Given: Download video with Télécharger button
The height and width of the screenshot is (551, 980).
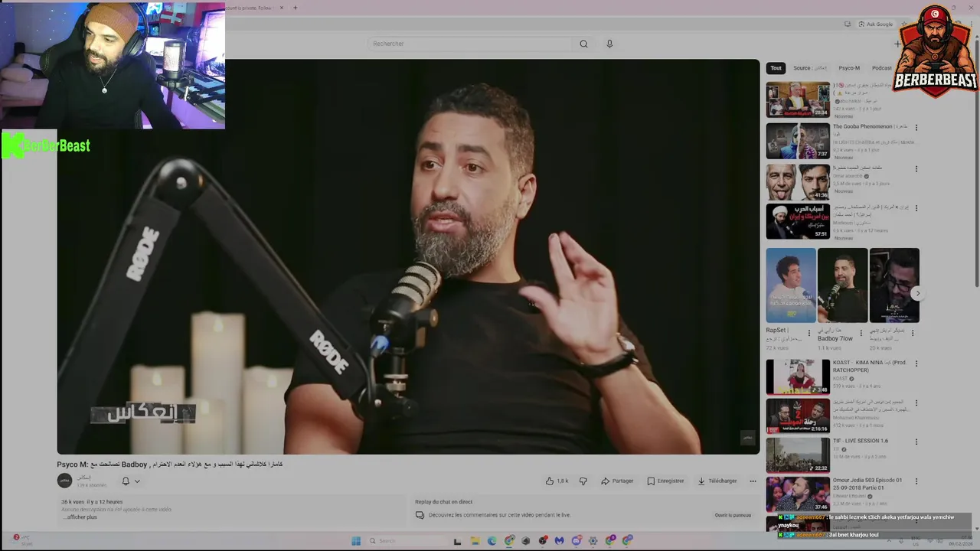Looking at the screenshot, I should (717, 481).
